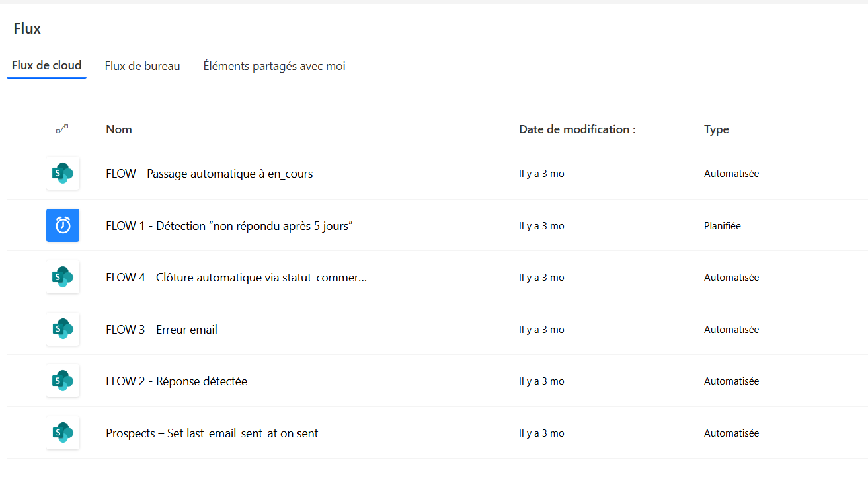The width and height of the screenshot is (868, 481).
Task: Open FLOW - Passage automatique à en_cours
Action: tap(210, 174)
